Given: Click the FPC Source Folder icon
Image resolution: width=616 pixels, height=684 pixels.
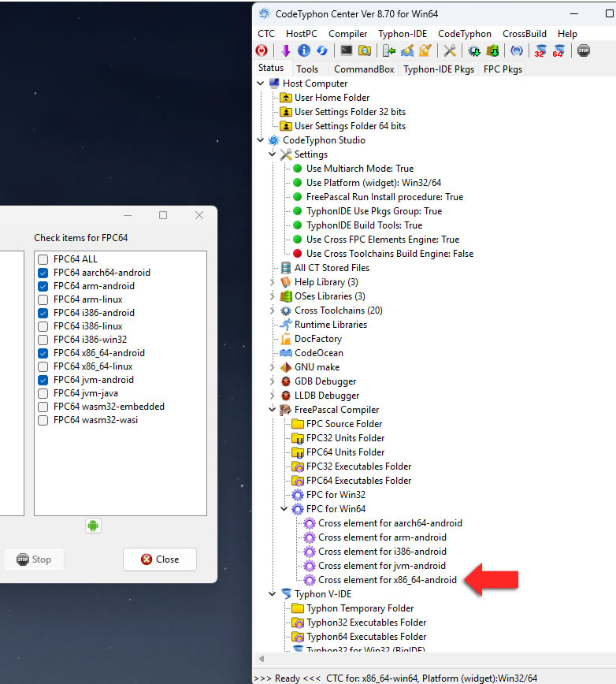Looking at the screenshot, I should pyautogui.click(x=298, y=424).
